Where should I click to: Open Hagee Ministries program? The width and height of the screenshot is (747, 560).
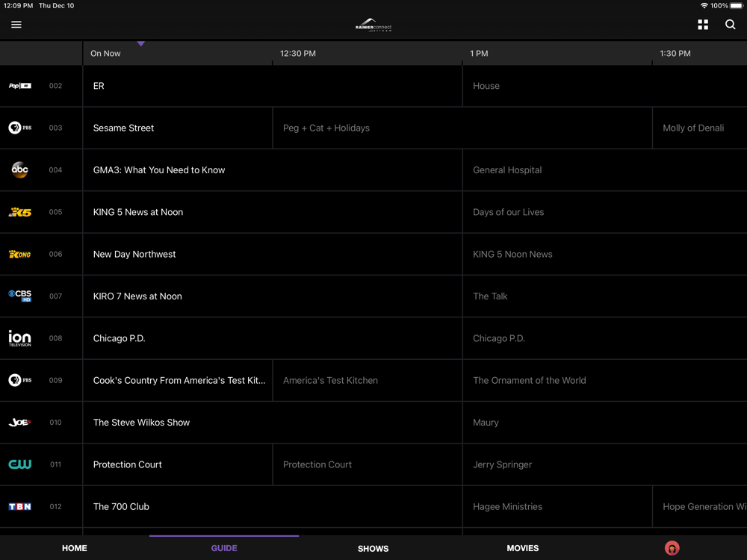[x=557, y=506]
